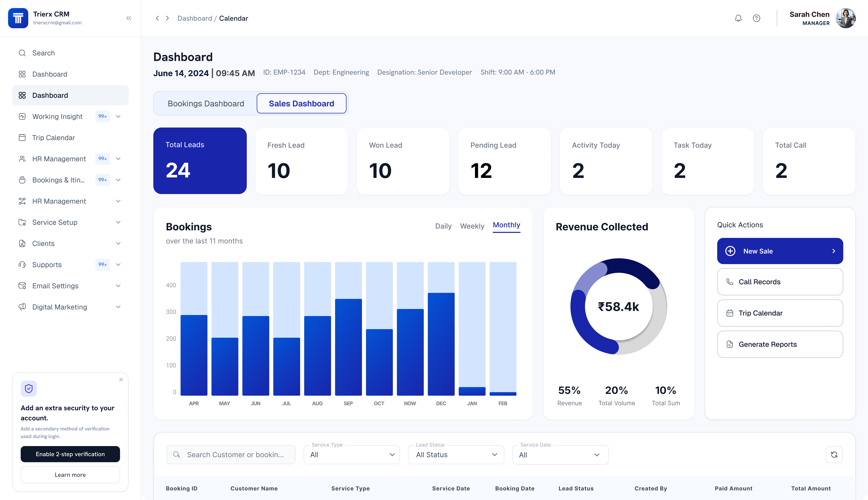Expand the Service Setup chevron
868x500 pixels.
118,222
